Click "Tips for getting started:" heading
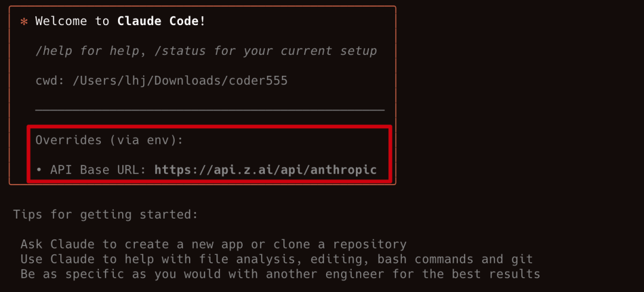Image resolution: width=644 pixels, height=292 pixels. 106,214
